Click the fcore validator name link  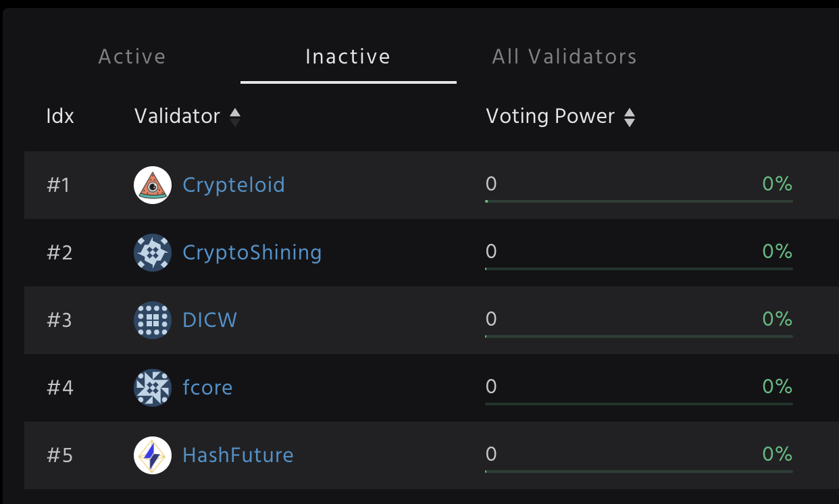tap(207, 388)
